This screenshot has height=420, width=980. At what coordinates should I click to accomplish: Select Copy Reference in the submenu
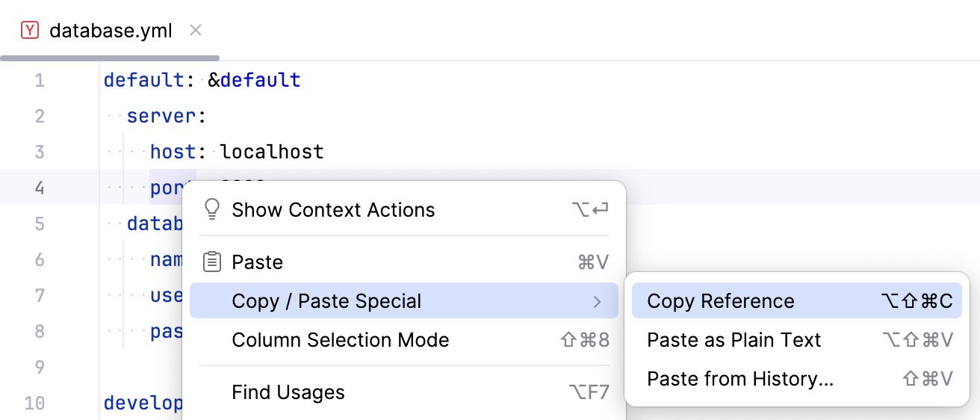721,301
